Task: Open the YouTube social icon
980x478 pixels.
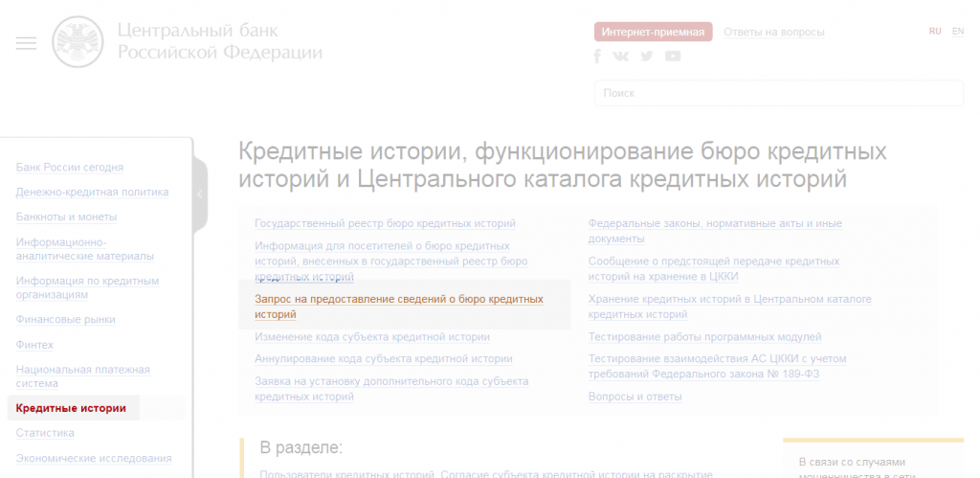Action: pos(673,57)
